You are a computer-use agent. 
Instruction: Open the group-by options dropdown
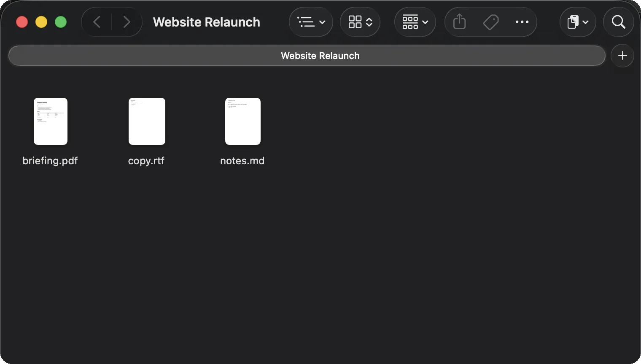pyautogui.click(x=415, y=22)
